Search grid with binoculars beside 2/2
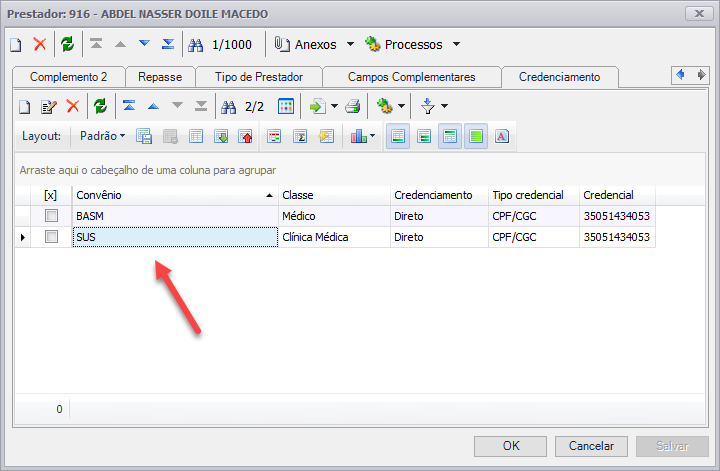The height and width of the screenshot is (471, 720). pyautogui.click(x=229, y=107)
